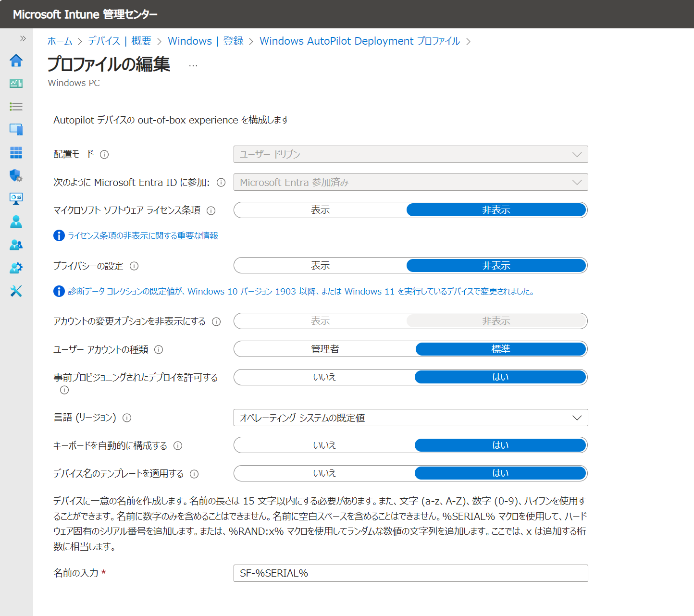
Task: Open the 配置モード dropdown arrow
Action: tap(577, 154)
